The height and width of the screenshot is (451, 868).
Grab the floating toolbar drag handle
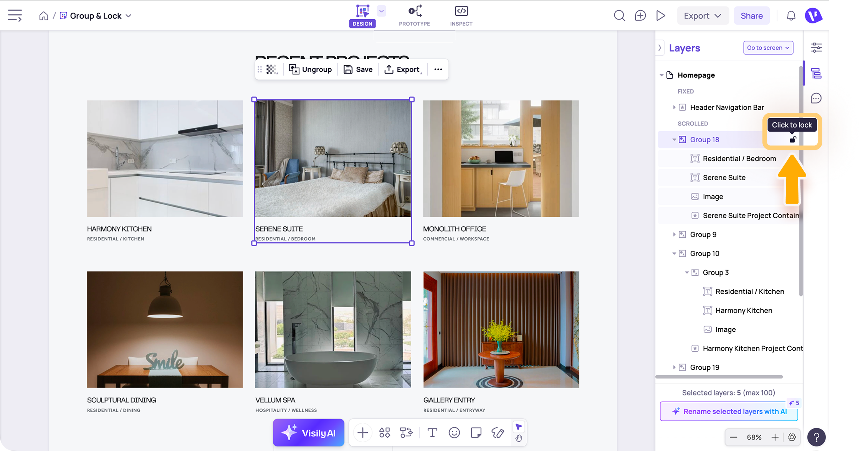coord(260,69)
